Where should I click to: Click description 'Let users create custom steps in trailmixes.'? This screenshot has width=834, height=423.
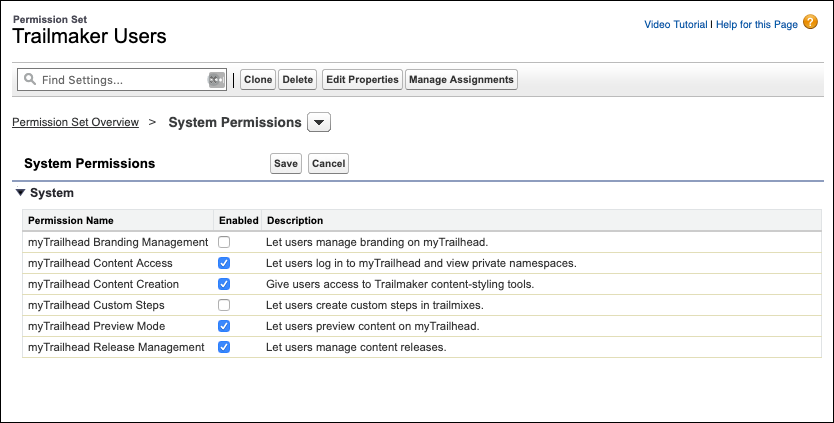374,305
